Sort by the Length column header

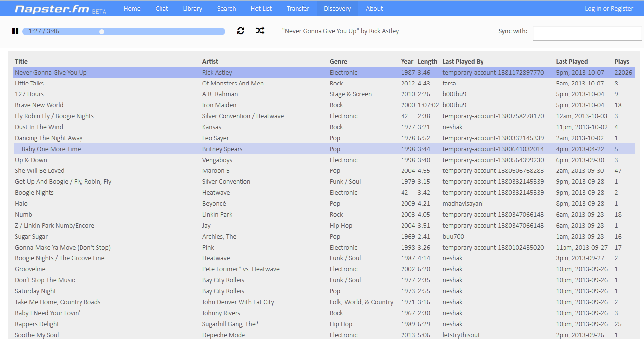point(427,62)
